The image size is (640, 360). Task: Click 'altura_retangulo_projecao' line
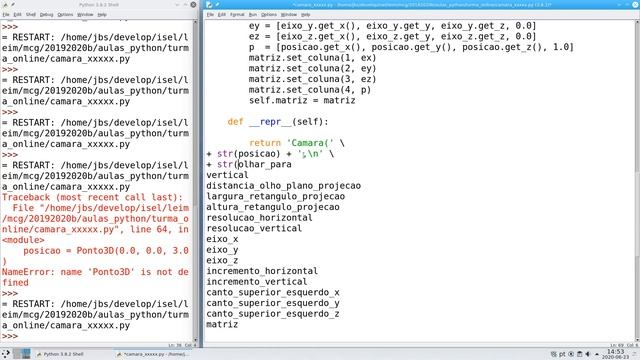click(273, 207)
